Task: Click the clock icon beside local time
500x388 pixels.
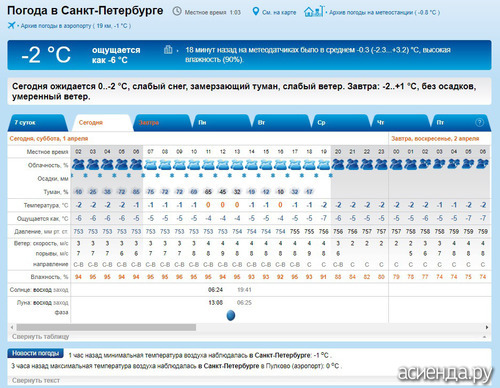Action: tap(177, 12)
